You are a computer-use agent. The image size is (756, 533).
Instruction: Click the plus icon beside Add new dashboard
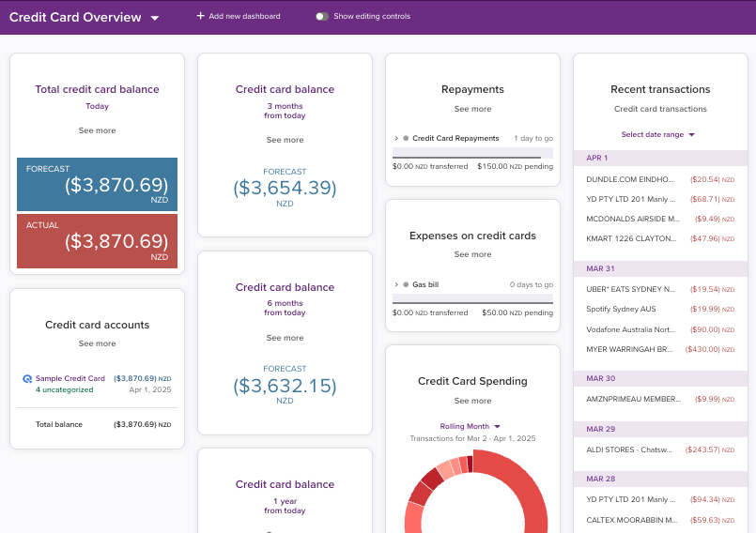[x=201, y=16]
